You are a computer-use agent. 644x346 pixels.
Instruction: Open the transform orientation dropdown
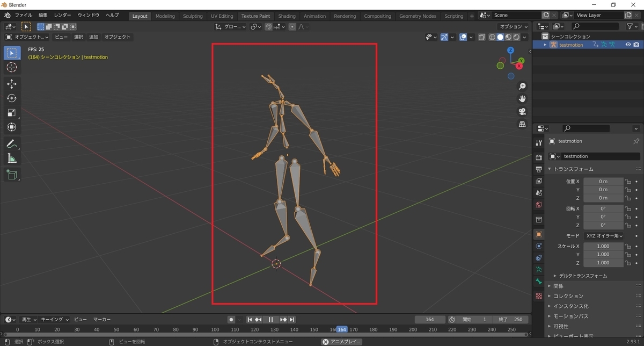(x=230, y=26)
